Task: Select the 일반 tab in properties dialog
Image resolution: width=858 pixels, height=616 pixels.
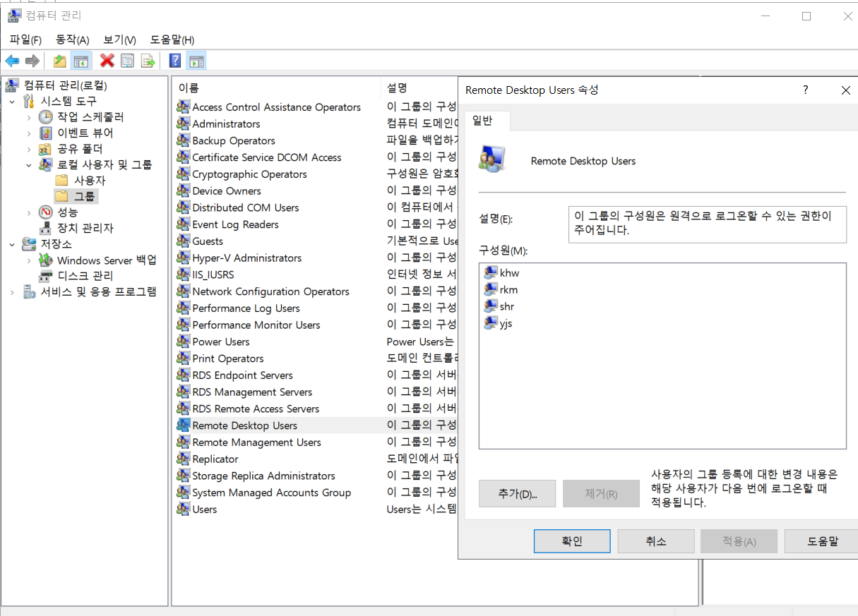Action: [487, 121]
